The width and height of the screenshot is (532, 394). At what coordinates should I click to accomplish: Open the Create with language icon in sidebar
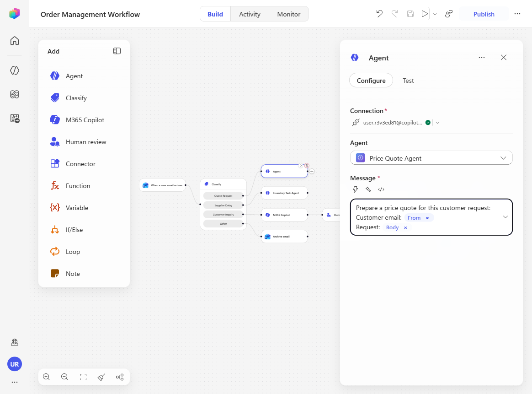point(15,118)
